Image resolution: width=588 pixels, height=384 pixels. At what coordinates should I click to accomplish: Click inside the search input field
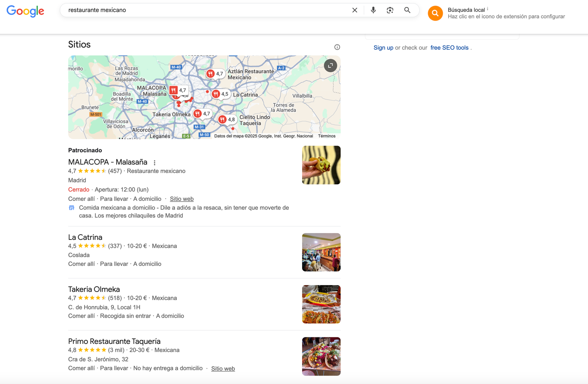tap(184, 10)
